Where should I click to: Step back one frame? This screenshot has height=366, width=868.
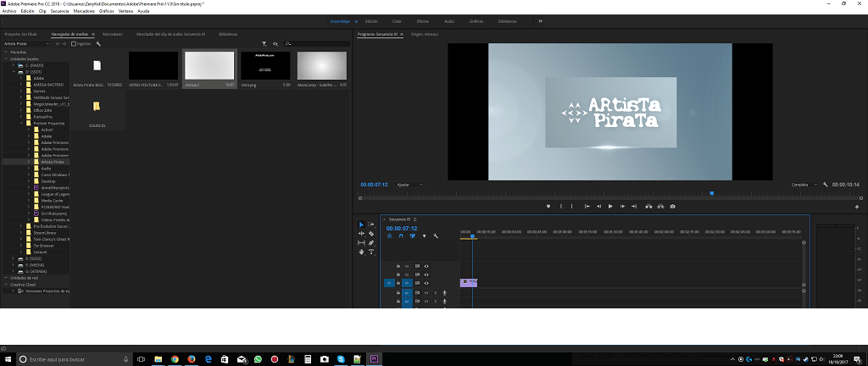pyautogui.click(x=598, y=206)
